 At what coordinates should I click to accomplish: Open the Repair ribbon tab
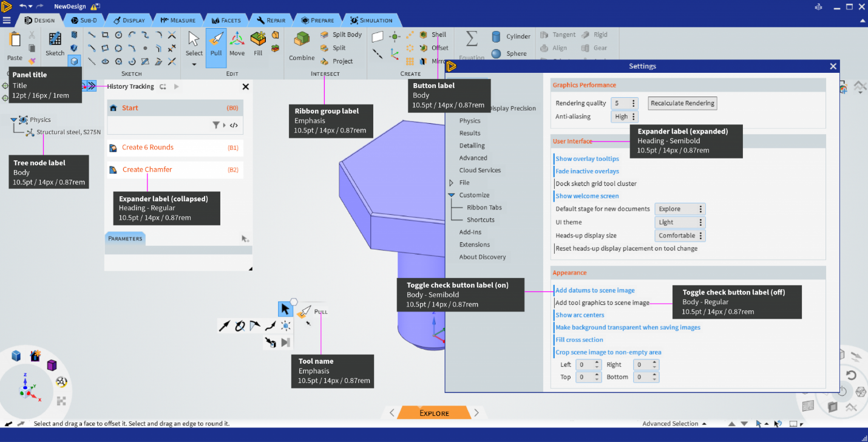point(271,20)
